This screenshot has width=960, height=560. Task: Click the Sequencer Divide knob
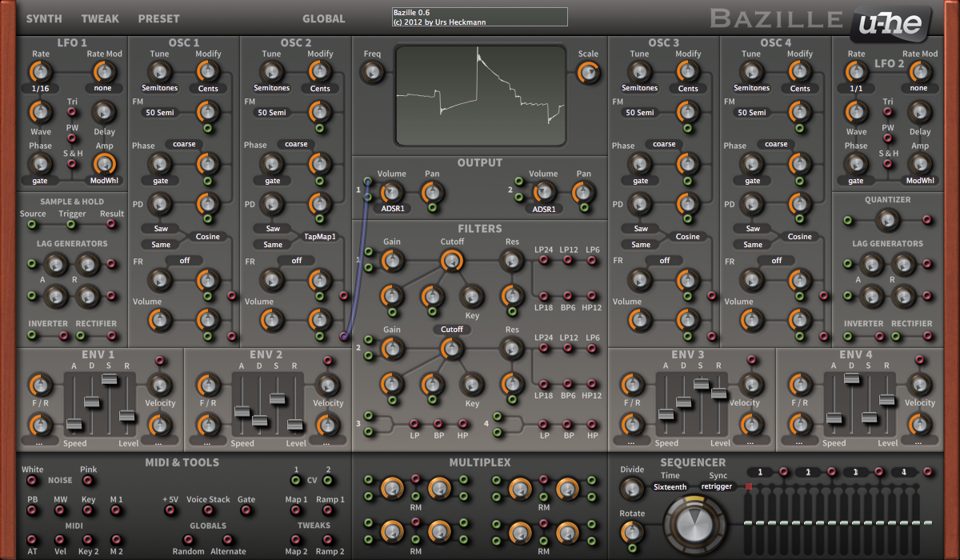point(632,487)
